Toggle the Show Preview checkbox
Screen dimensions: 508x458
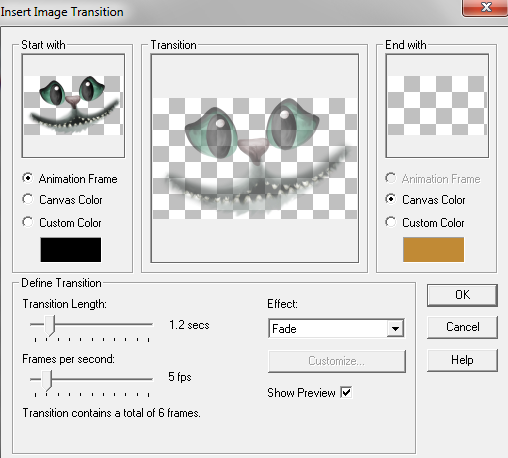[346, 392]
